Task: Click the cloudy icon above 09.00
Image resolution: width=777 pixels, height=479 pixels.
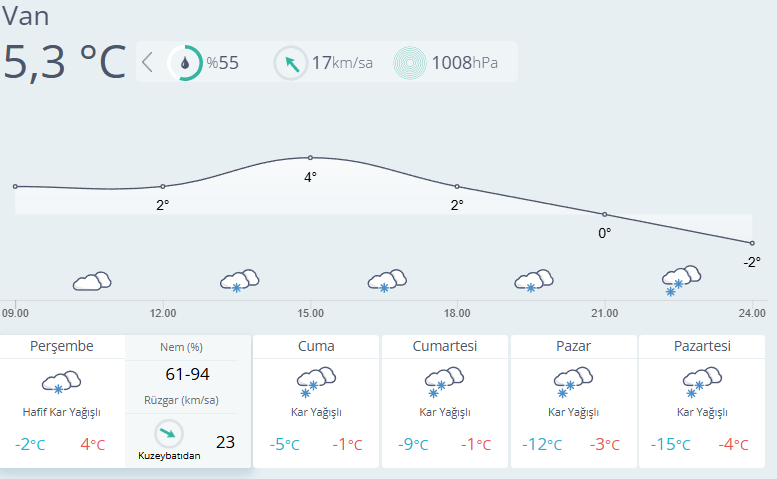Action: coord(91,281)
